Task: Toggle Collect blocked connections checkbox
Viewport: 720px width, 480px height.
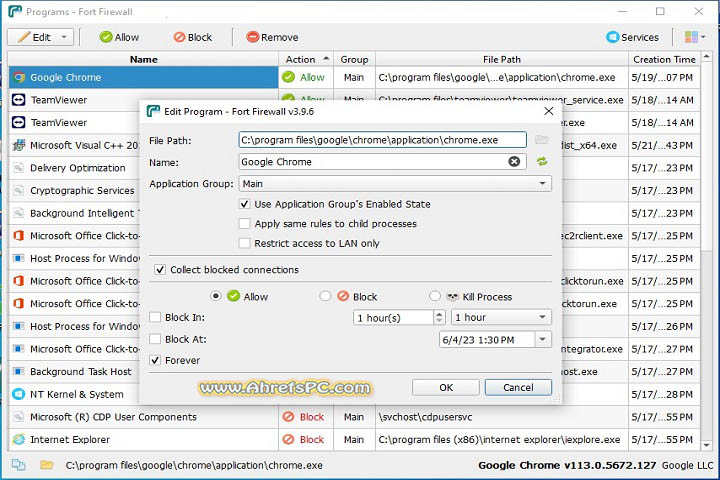Action: click(160, 270)
